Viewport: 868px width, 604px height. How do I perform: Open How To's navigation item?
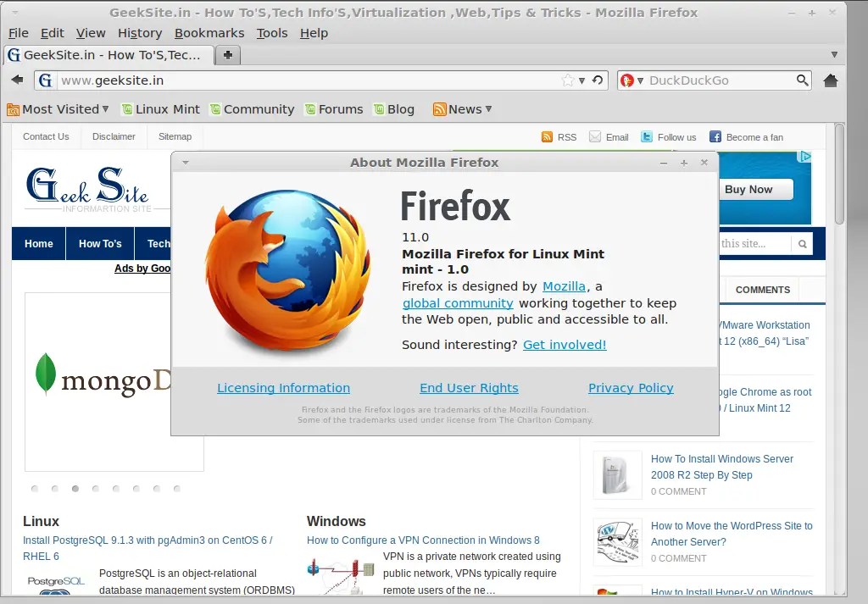pos(100,243)
